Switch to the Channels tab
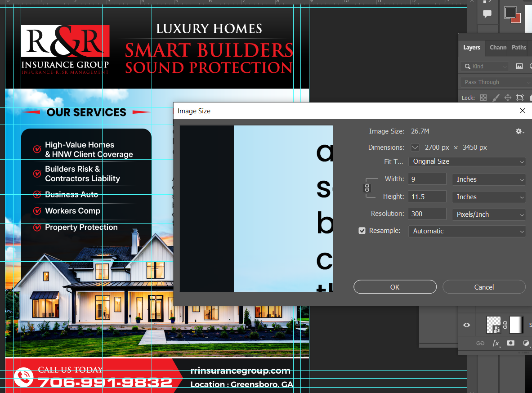 (498, 48)
